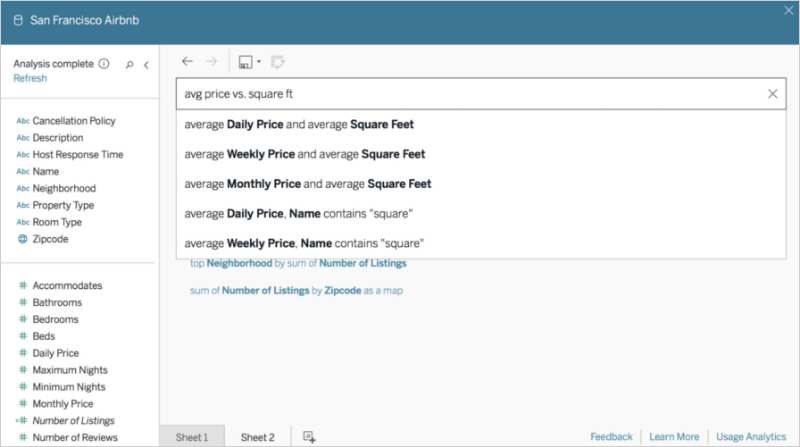The width and height of the screenshot is (800, 447).
Task: Select the Description field
Action: pyautogui.click(x=58, y=138)
